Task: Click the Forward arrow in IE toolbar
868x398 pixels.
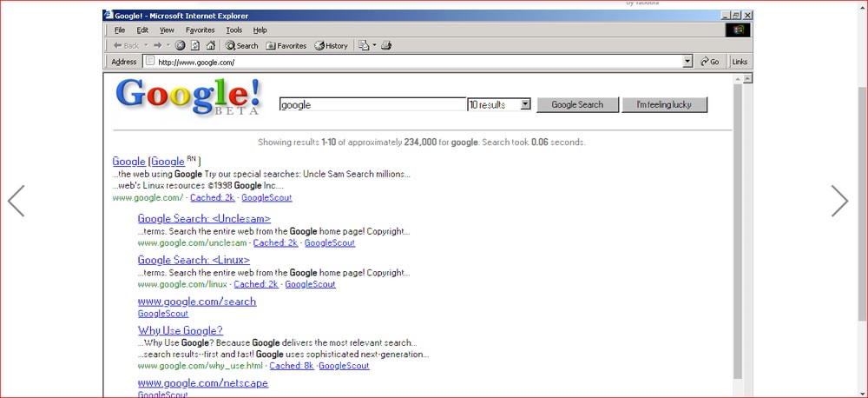Action: [158, 45]
